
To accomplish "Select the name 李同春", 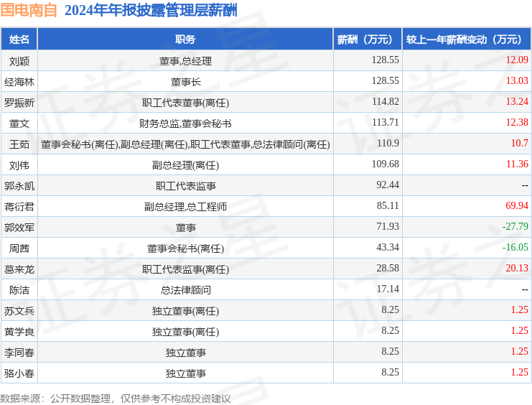I will pyautogui.click(x=19, y=353).
